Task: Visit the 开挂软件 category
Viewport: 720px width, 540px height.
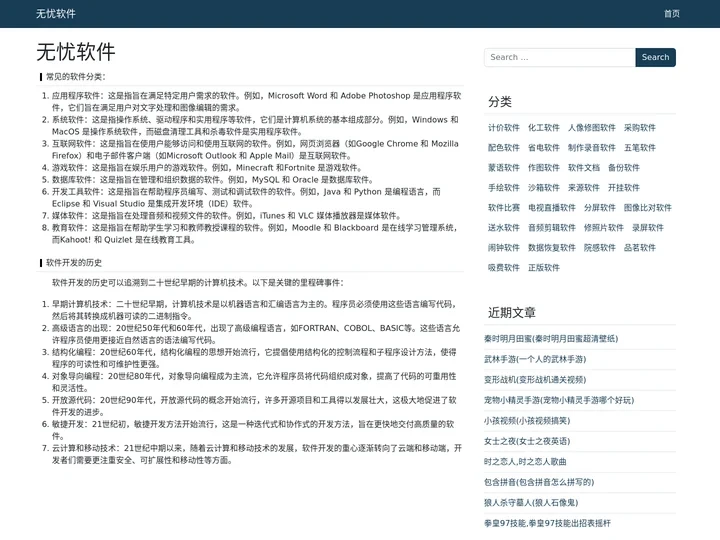Action: click(x=624, y=188)
